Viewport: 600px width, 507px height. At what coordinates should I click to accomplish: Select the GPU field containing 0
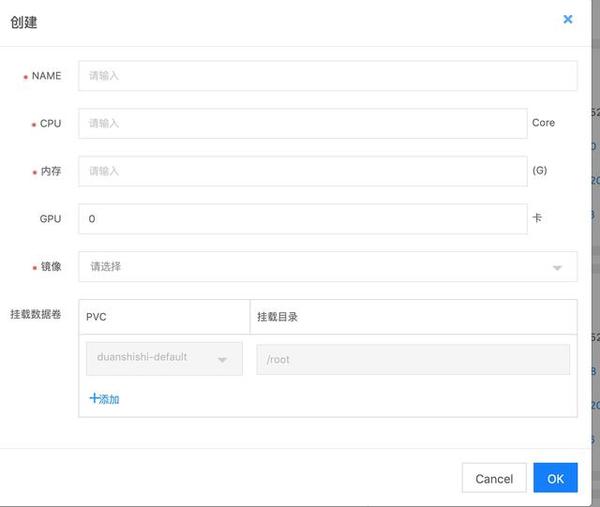click(303, 218)
